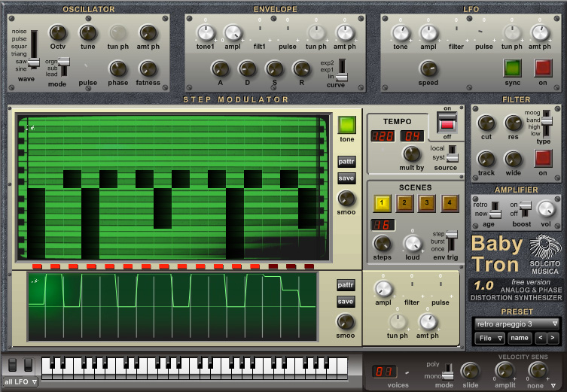This screenshot has width=567, height=392.
Task: Click the oscillator amt ph knob
Action: pyautogui.click(x=148, y=33)
